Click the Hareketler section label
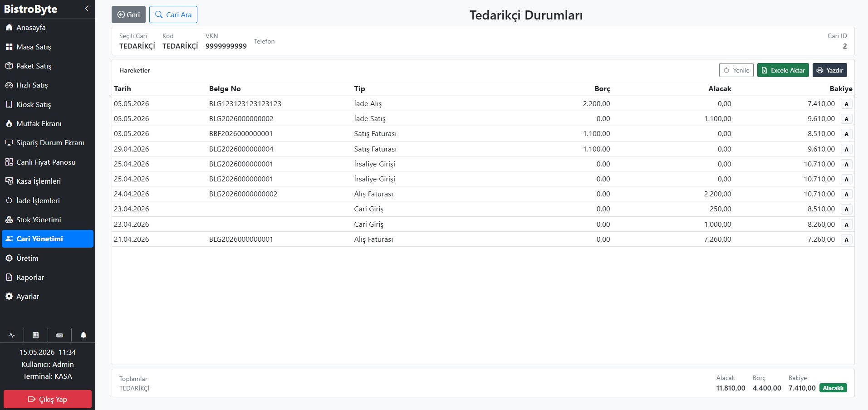Screen dimensions: 868x410 (135, 70)
